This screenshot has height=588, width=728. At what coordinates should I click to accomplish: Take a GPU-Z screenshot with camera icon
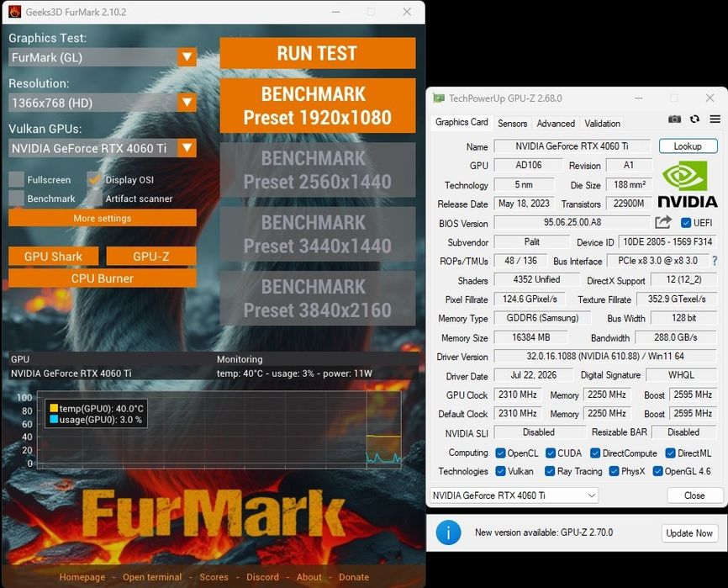coord(674,119)
